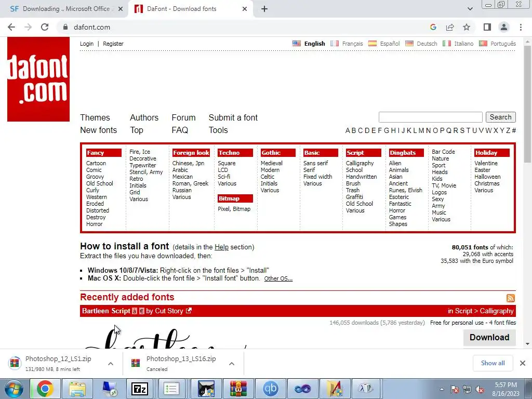Open the Halloween category
532x399 pixels.
487,177
